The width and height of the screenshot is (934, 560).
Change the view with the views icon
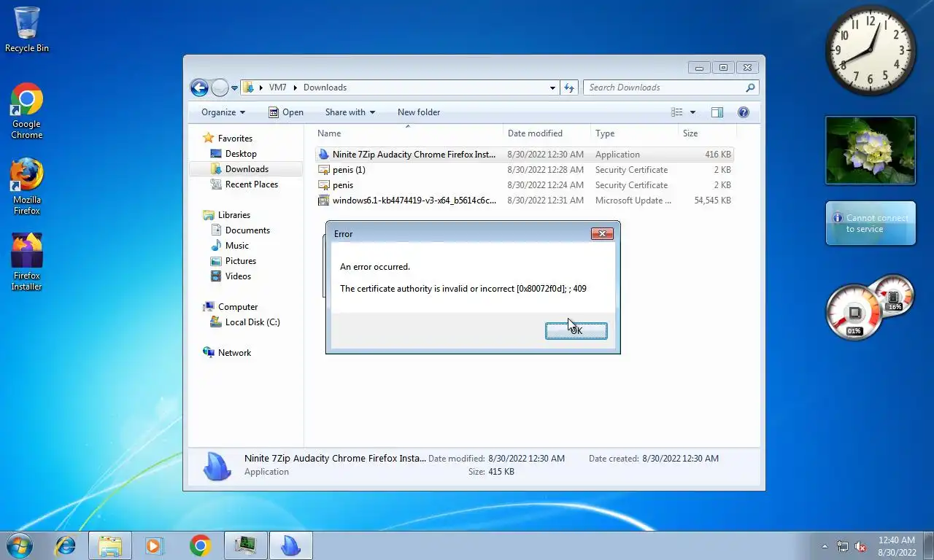coord(677,112)
